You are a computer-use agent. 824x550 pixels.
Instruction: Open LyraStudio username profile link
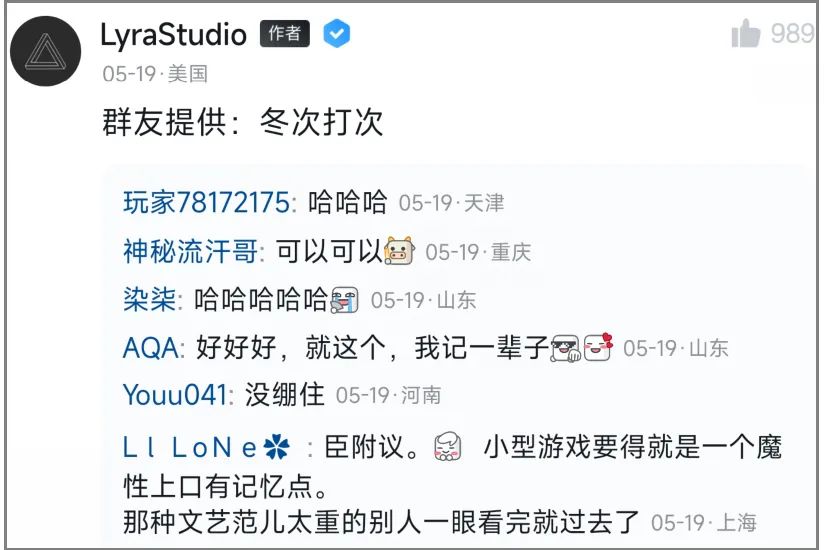(173, 35)
